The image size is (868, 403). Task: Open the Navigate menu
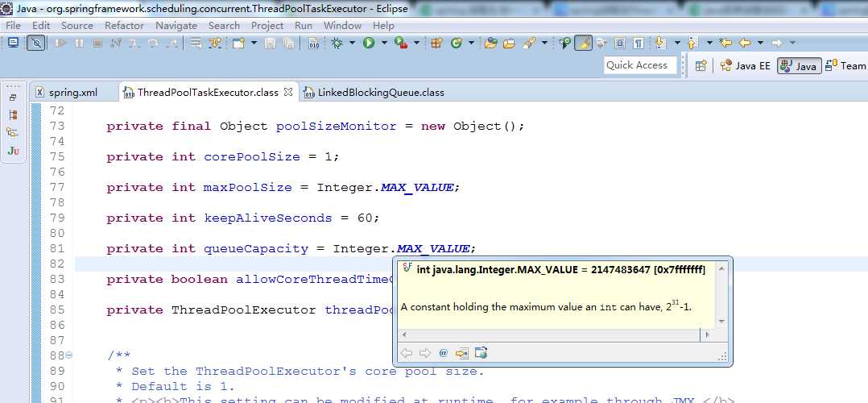[x=176, y=26]
